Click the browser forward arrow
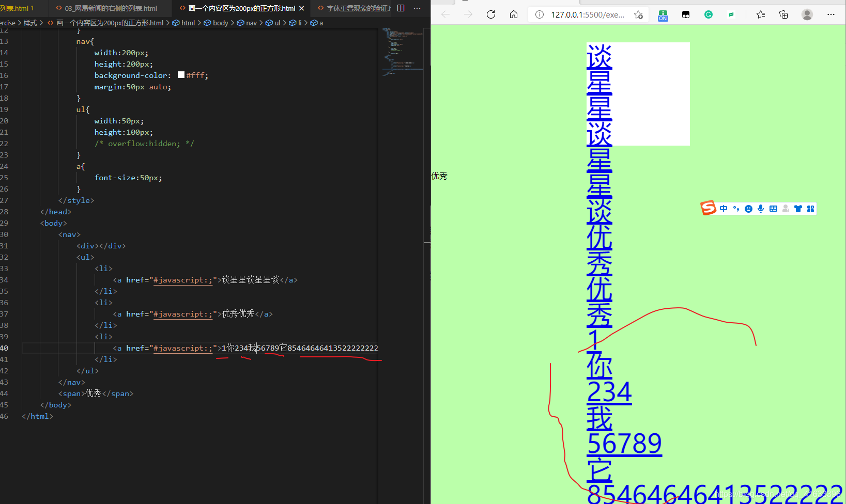This screenshot has height=504, width=846. point(468,14)
